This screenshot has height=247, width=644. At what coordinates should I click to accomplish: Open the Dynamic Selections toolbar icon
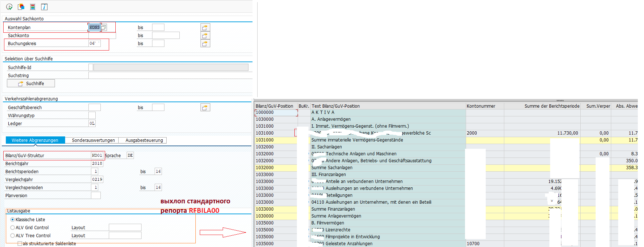[33, 7]
